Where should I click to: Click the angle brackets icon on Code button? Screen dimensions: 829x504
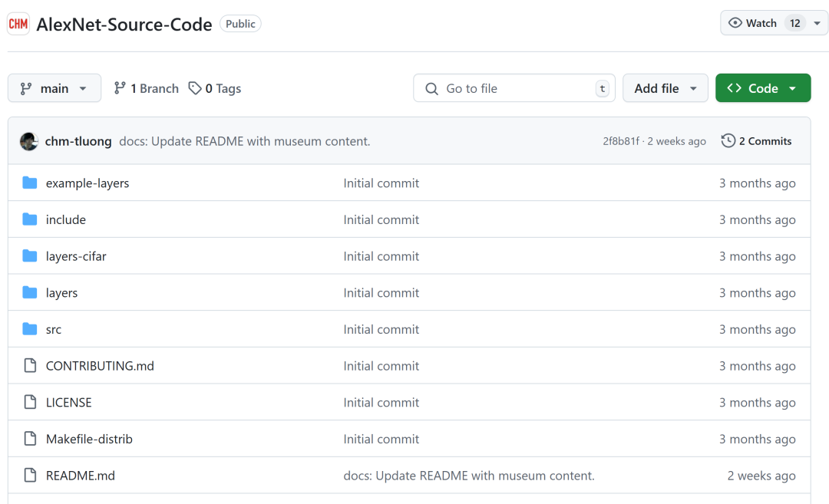tap(734, 88)
